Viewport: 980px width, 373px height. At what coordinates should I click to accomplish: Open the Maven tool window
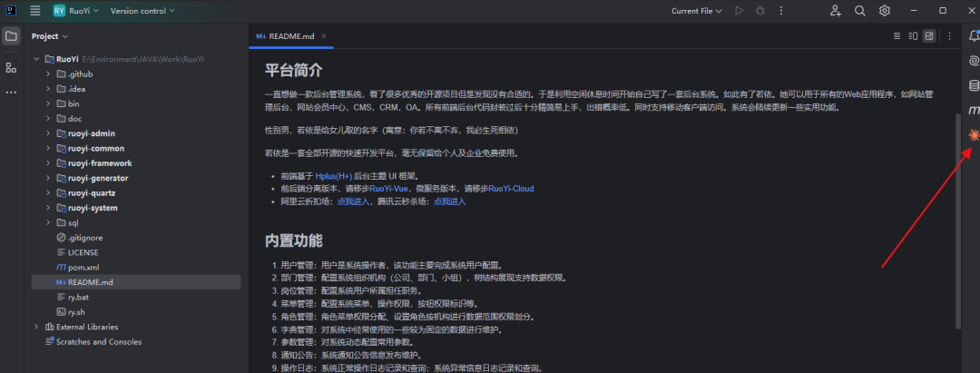[973, 110]
